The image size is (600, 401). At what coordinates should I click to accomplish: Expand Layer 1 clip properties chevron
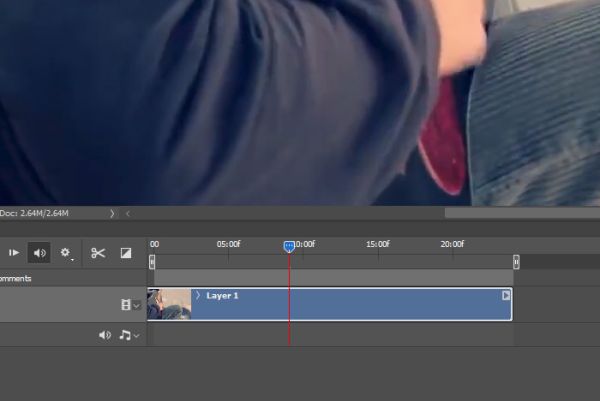pyautogui.click(x=198, y=295)
